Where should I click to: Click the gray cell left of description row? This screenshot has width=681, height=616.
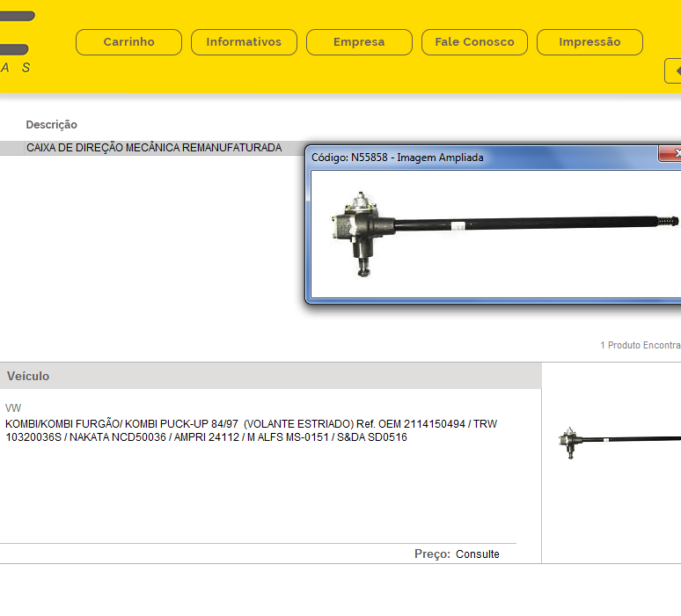[x=11, y=148]
